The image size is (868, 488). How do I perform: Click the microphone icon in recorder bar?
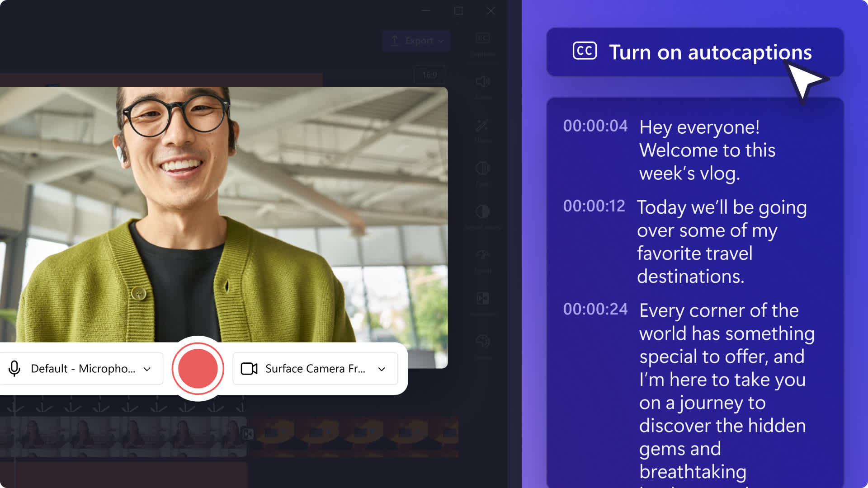coord(14,369)
